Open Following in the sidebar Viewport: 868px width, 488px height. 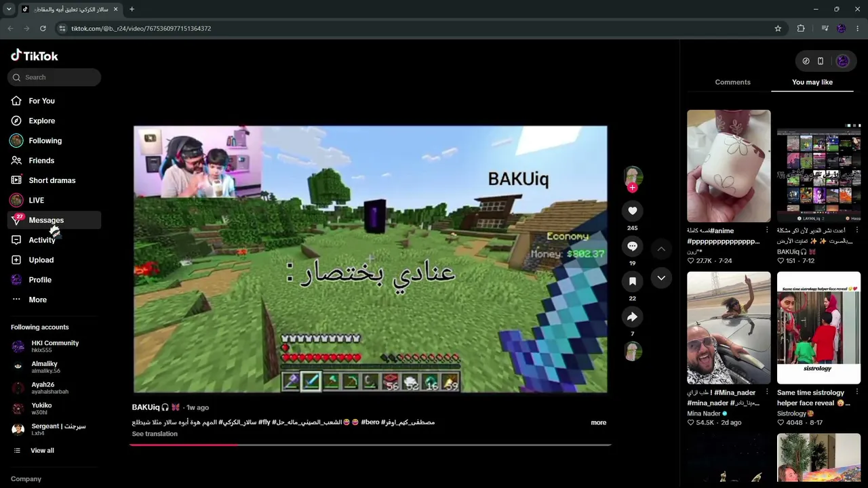pyautogui.click(x=45, y=141)
